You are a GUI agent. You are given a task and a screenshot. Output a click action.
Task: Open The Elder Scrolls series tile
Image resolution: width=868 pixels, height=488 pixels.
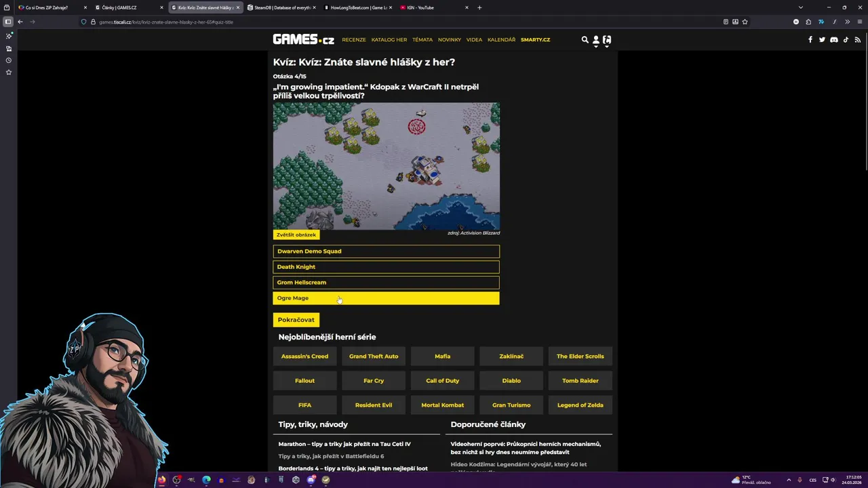580,357
